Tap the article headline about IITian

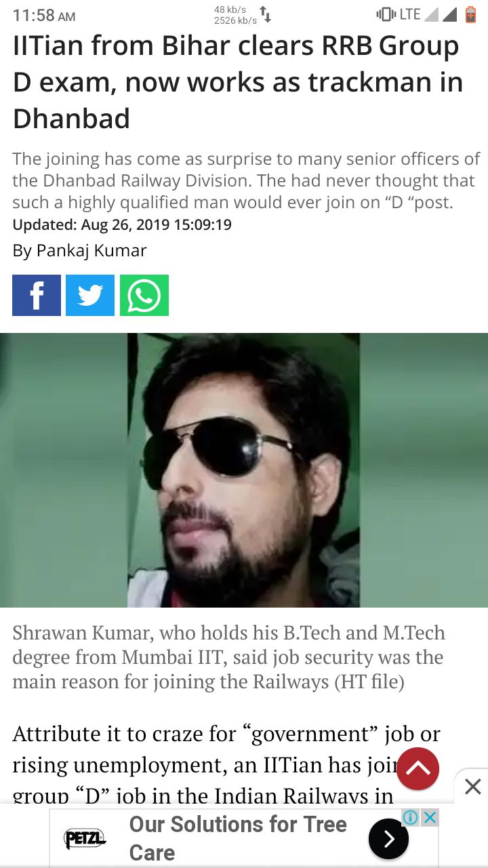238,82
